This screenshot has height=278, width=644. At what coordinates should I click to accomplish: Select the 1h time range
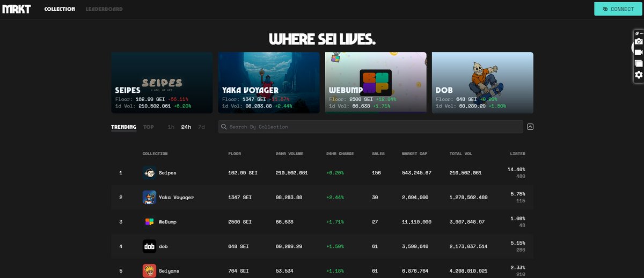click(x=171, y=127)
